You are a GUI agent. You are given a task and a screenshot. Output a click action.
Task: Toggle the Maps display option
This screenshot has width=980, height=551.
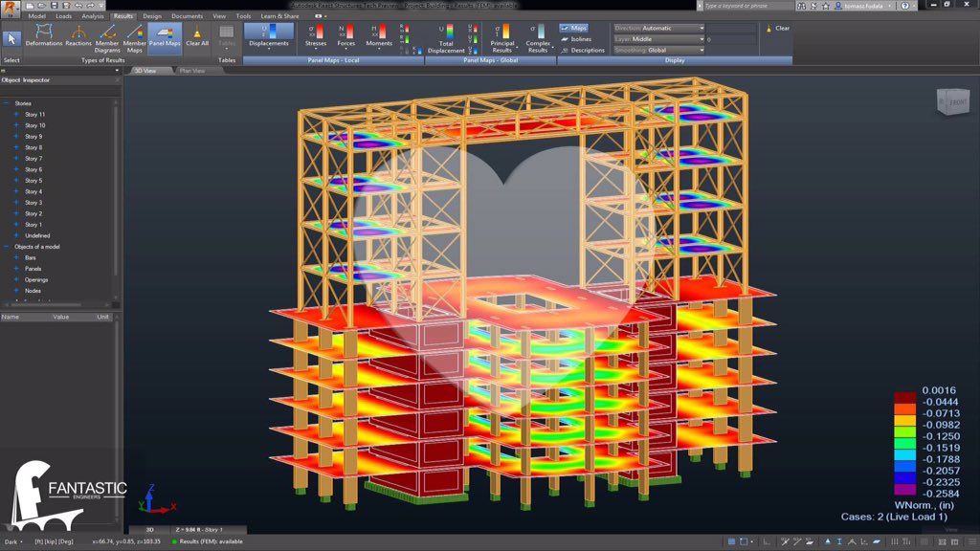[575, 28]
